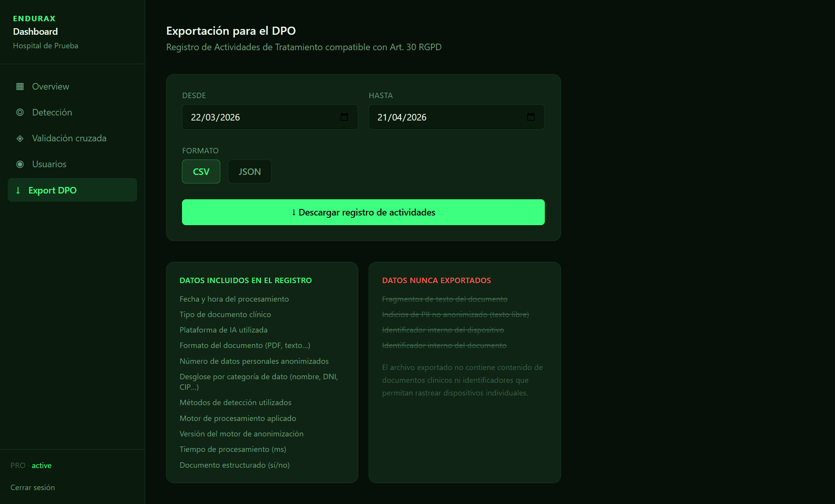835x504 pixels.
Task: Enable CSV as the active format
Action: coord(201,171)
